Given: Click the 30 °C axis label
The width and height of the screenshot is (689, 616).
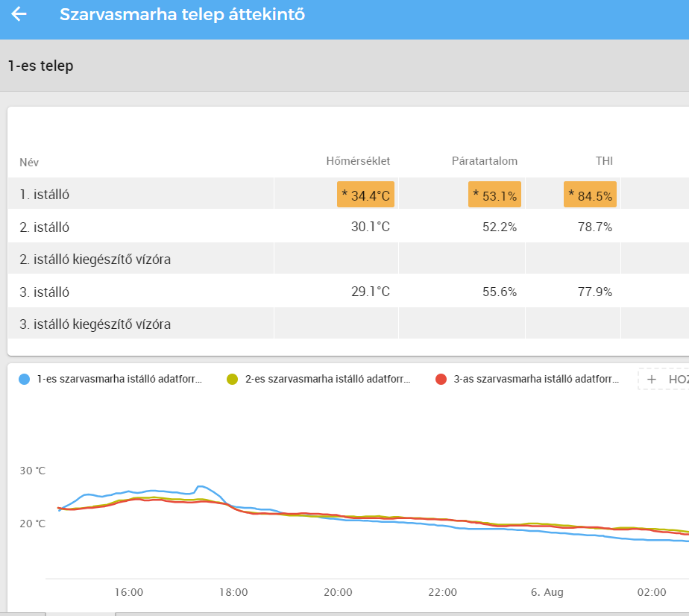Looking at the screenshot, I should pos(33,471).
